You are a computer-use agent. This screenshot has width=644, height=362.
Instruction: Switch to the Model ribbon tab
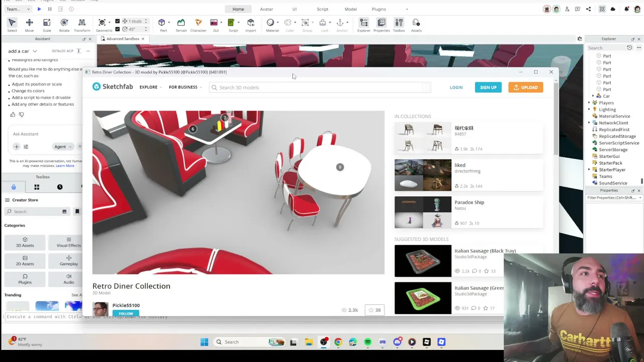pyautogui.click(x=351, y=9)
